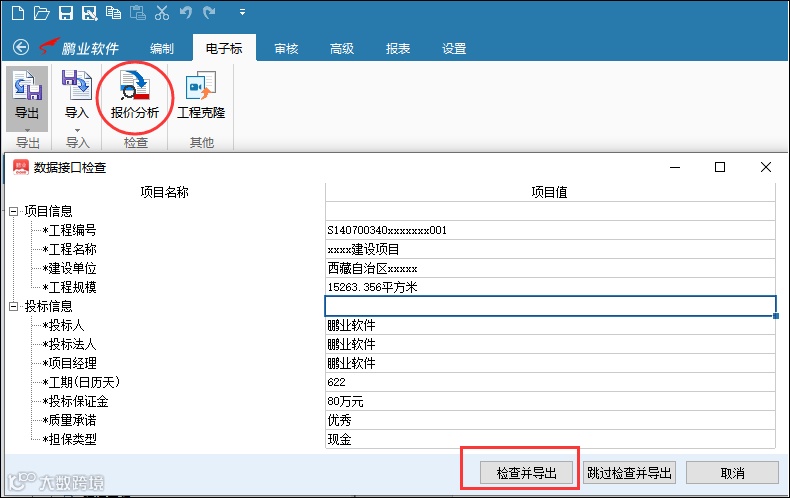Click the Copy icon in quick toolbar
Screen dimensions: 790x498
click(x=113, y=13)
